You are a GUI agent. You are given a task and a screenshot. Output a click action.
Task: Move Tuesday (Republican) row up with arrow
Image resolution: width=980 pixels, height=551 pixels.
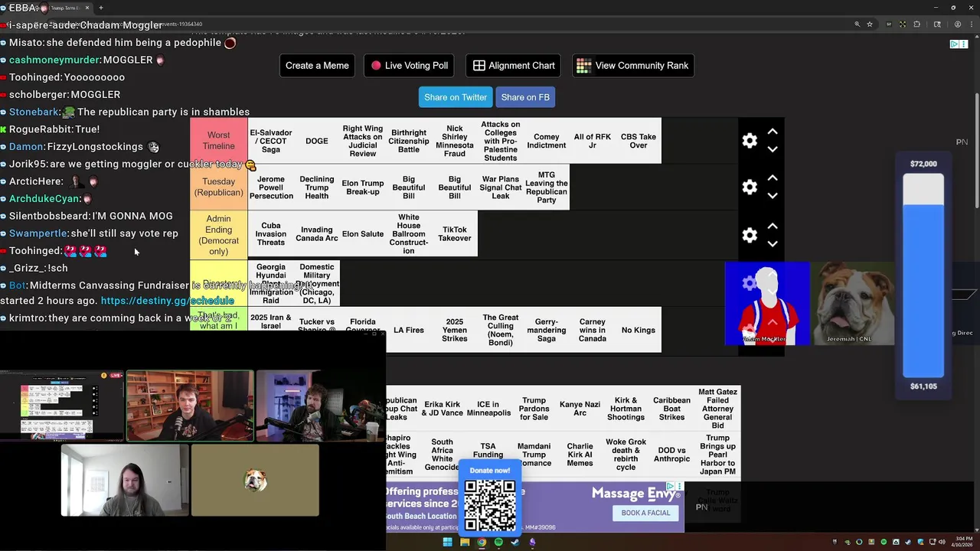[x=773, y=178]
